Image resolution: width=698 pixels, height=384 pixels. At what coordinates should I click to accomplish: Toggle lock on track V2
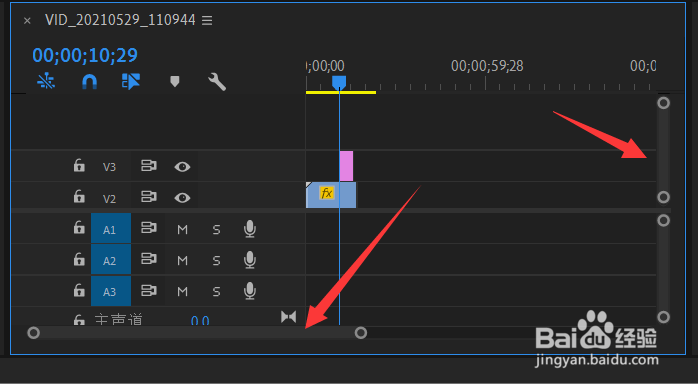pyautogui.click(x=79, y=196)
